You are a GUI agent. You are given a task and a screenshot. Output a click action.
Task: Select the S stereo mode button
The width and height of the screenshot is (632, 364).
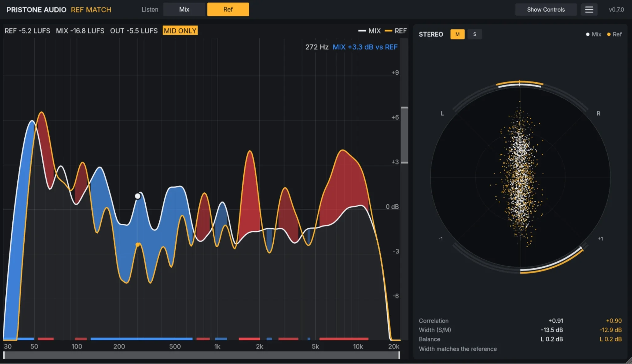pyautogui.click(x=474, y=34)
